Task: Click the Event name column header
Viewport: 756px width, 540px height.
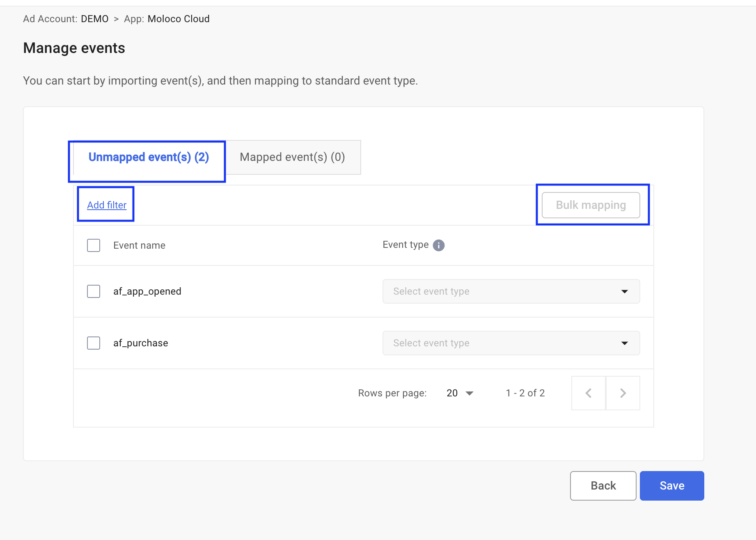Action: pos(139,245)
